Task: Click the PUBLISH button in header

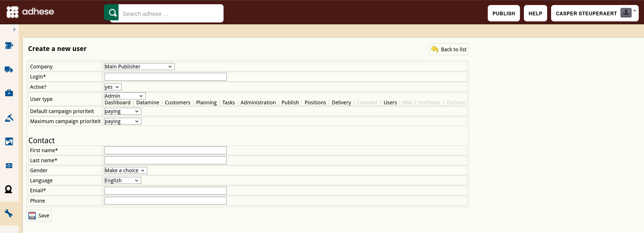Action: [504, 13]
